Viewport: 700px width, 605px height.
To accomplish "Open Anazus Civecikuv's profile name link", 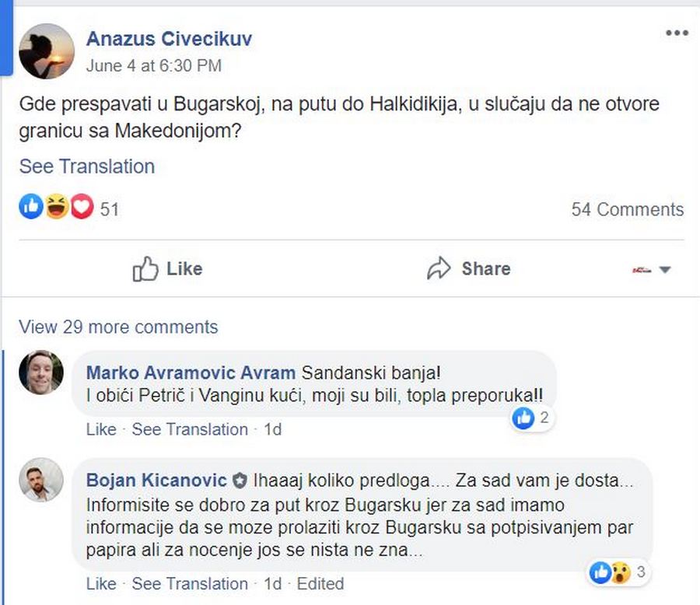I will coord(169,39).
